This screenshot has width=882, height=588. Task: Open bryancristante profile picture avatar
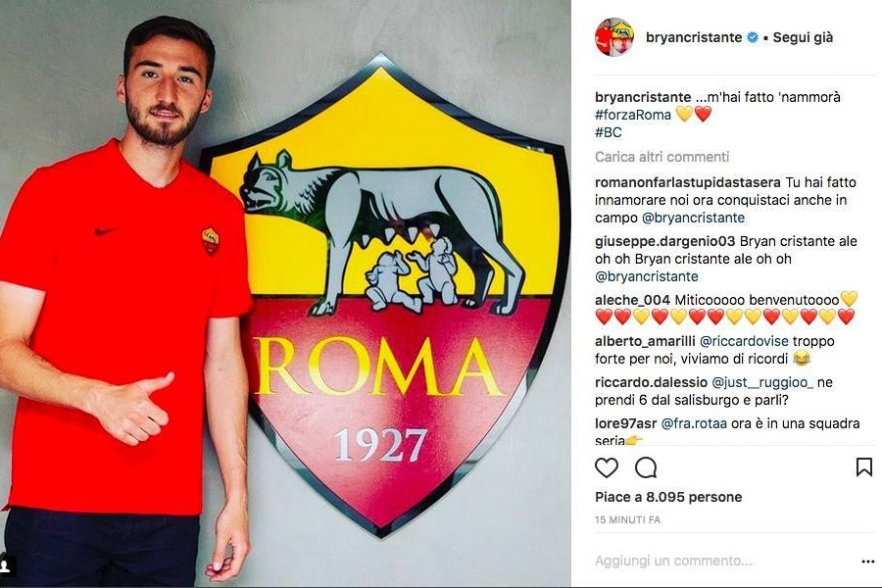point(614,37)
